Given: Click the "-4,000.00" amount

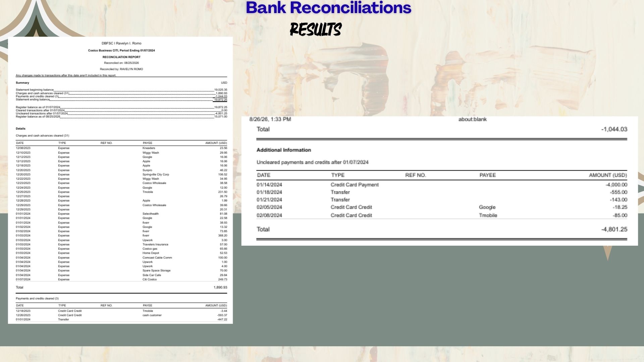Looking at the screenshot, I should point(616,185).
